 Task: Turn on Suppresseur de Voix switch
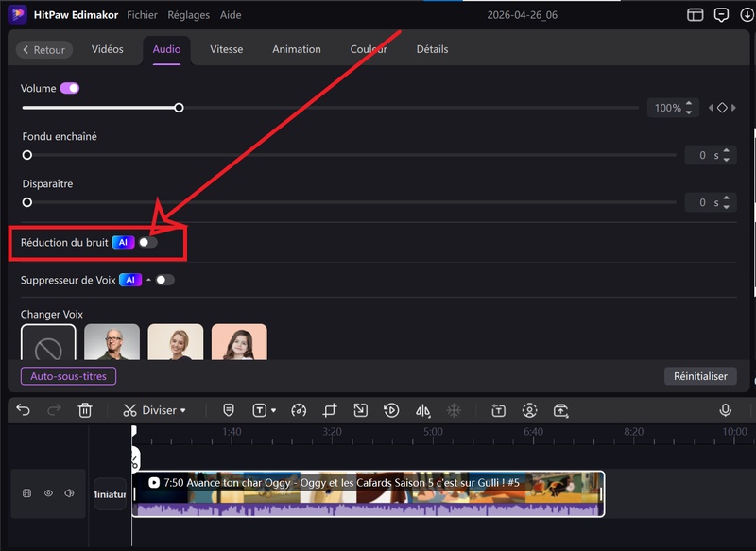pos(165,280)
